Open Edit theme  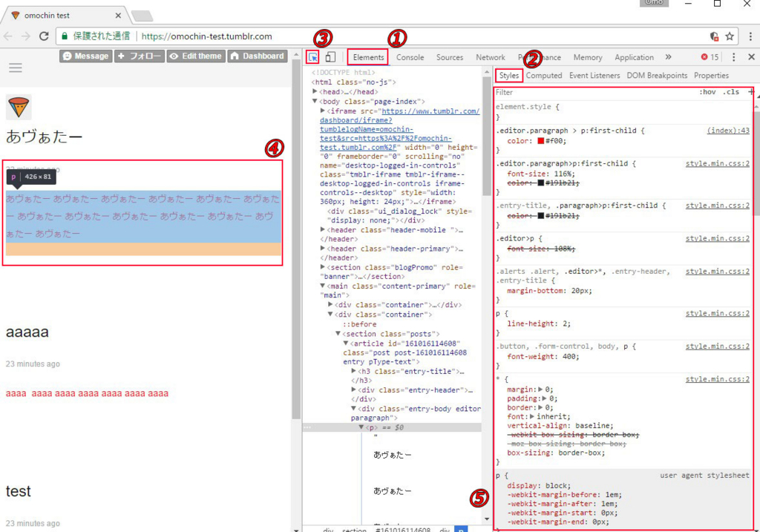196,56
